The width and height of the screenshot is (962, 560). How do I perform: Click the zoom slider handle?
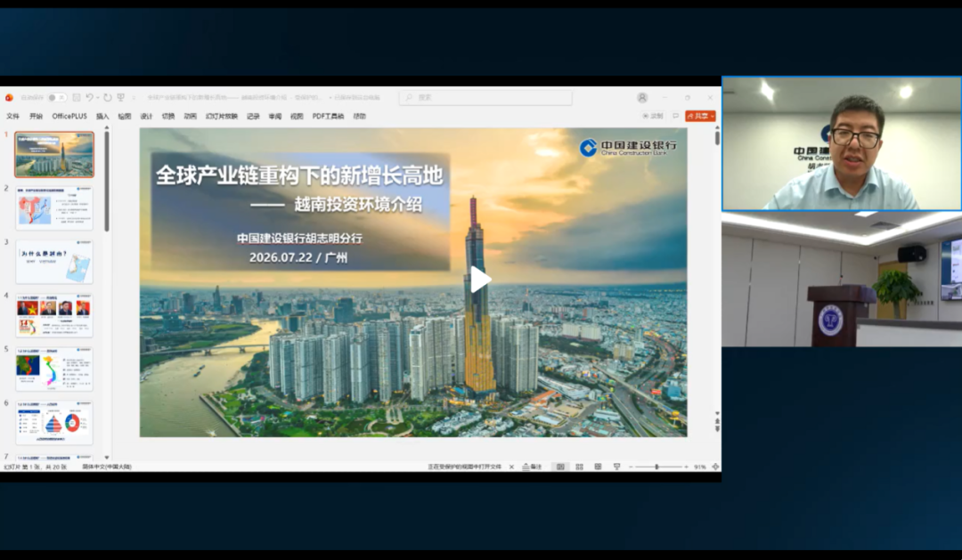656,467
